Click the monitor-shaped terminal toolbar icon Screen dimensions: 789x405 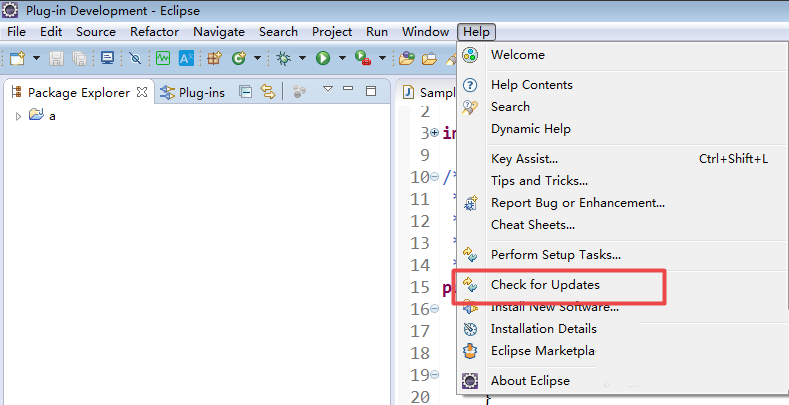point(107,58)
